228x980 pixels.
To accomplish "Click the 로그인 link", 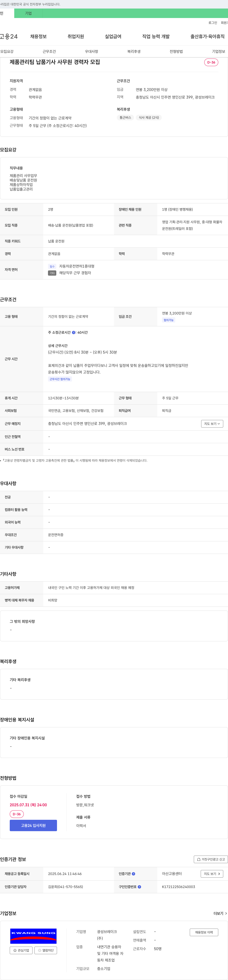I will click(213, 23).
